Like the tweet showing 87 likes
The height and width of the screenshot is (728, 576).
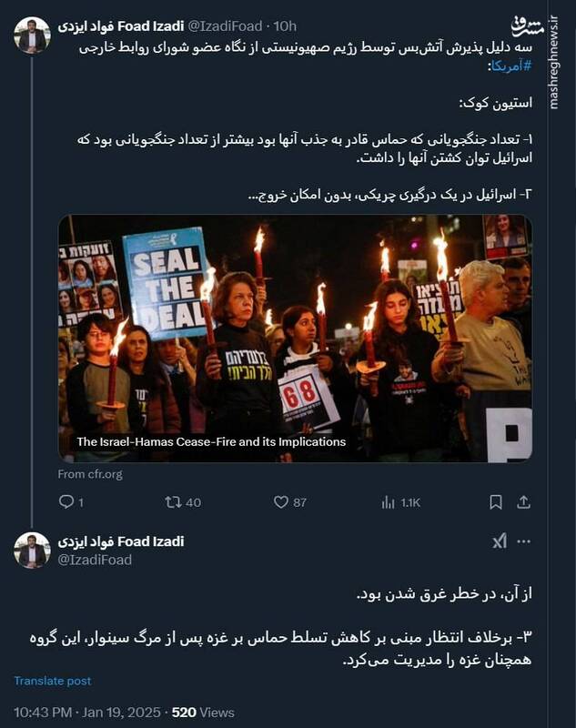[289, 502]
